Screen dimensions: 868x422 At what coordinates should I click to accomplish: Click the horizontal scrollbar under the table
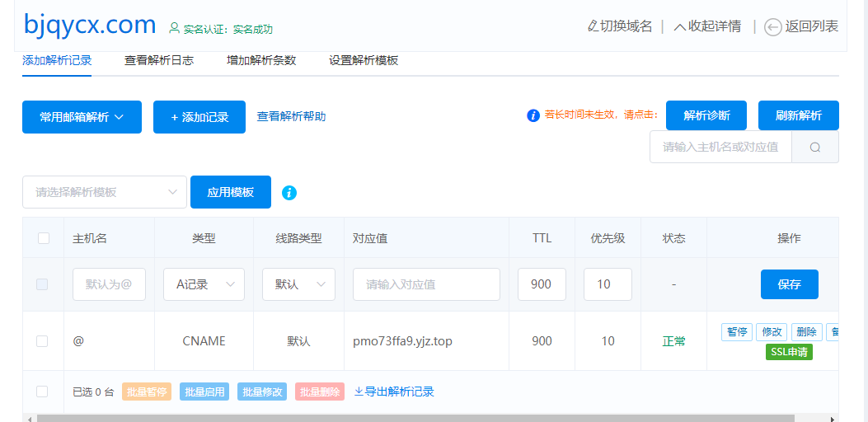(x=412, y=418)
